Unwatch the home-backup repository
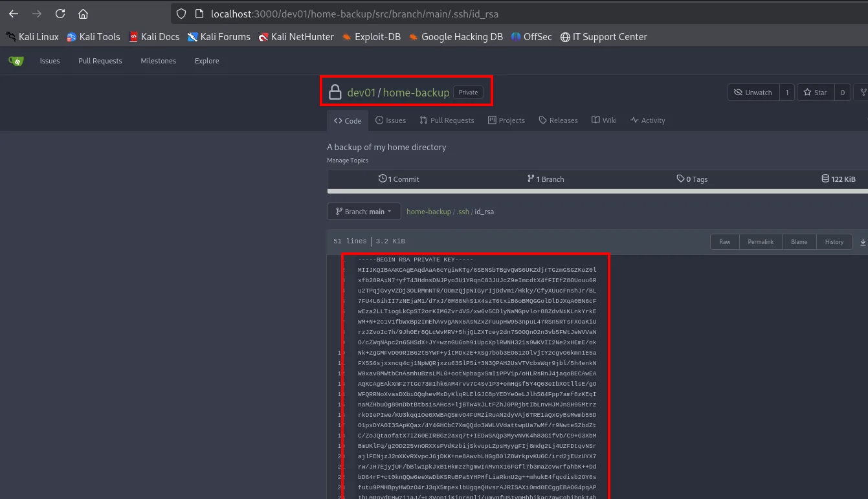Screen dimensions: 868x499 753,93
